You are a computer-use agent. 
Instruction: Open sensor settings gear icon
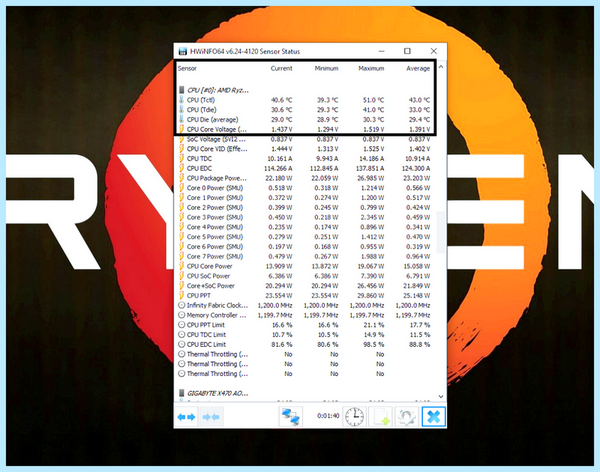pos(406,416)
